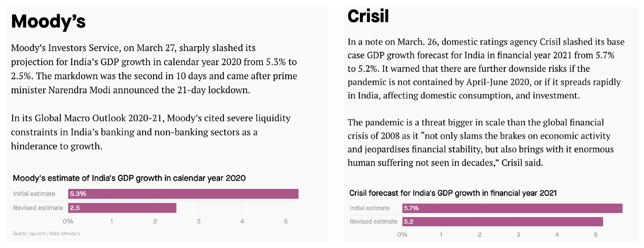Click the 0% axis tick in Crisil chart
Screen dimensions: 644x248
click(402, 235)
